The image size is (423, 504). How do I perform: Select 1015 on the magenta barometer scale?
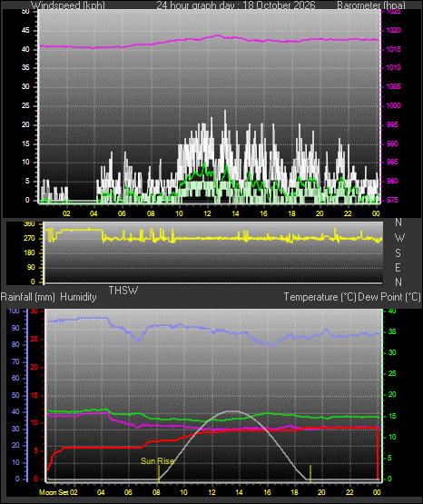click(x=393, y=50)
